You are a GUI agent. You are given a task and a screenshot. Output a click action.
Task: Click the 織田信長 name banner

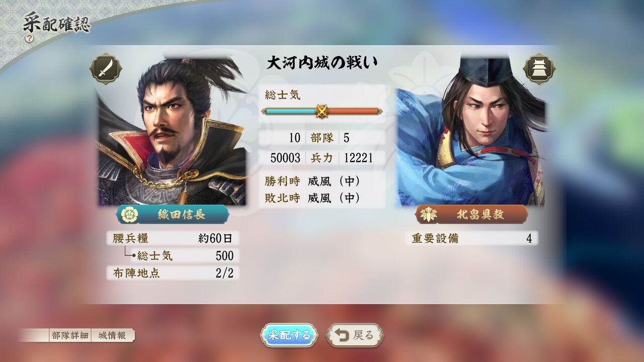[173, 215]
